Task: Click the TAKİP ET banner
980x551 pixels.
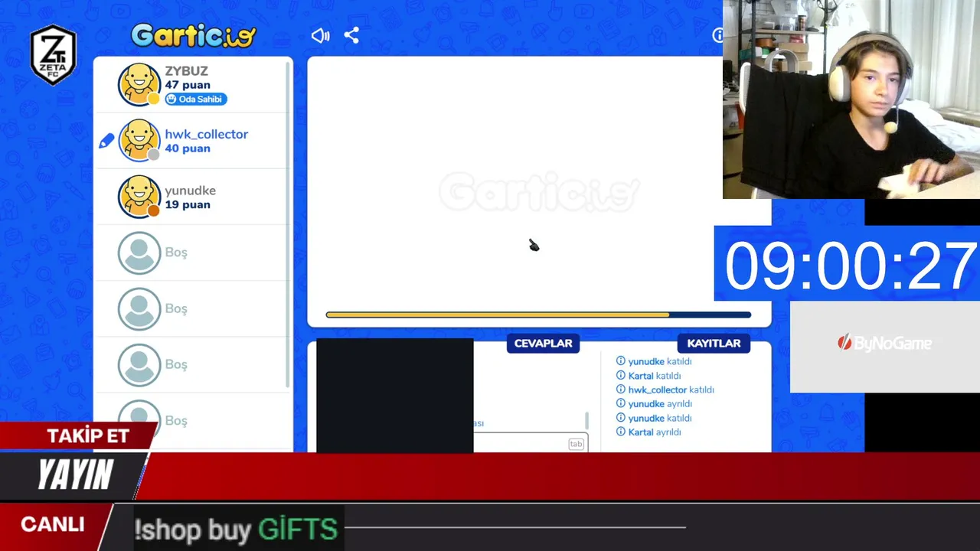Action: click(78, 435)
